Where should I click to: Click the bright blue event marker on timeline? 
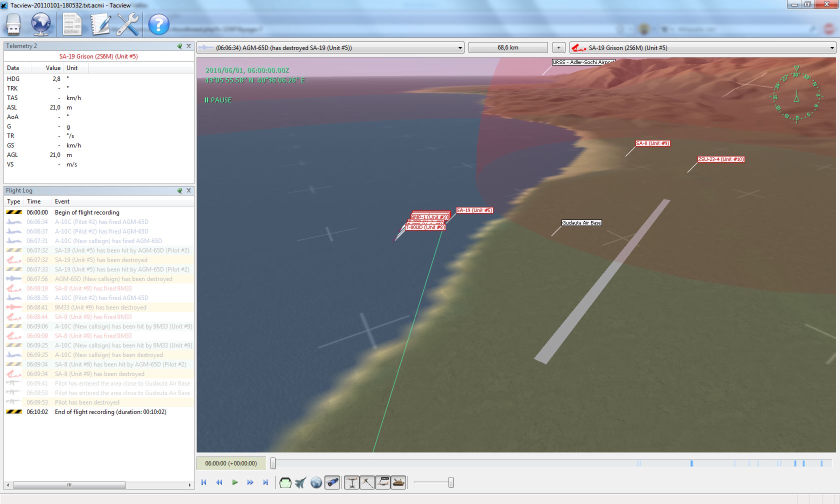click(691, 463)
